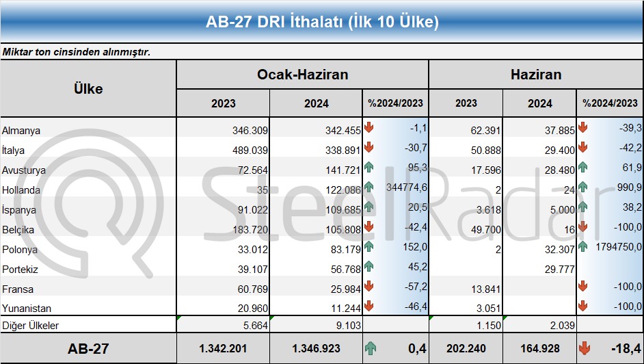Click the green up arrow beside 45,2
This screenshot has height=364, width=644.
(x=368, y=265)
